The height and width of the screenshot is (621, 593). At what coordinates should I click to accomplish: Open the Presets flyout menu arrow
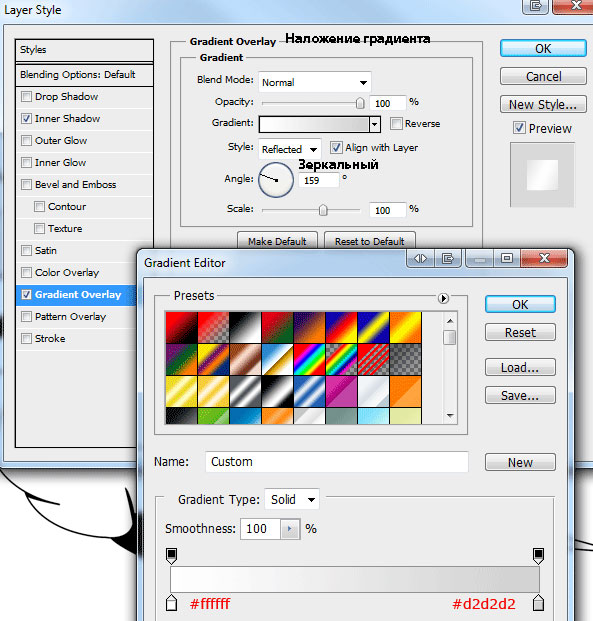tap(443, 298)
